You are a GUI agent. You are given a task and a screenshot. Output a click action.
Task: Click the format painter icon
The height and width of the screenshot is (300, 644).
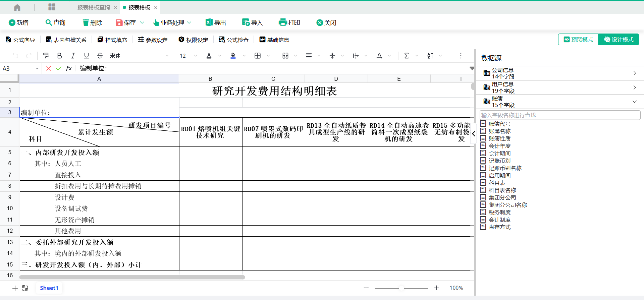point(46,56)
